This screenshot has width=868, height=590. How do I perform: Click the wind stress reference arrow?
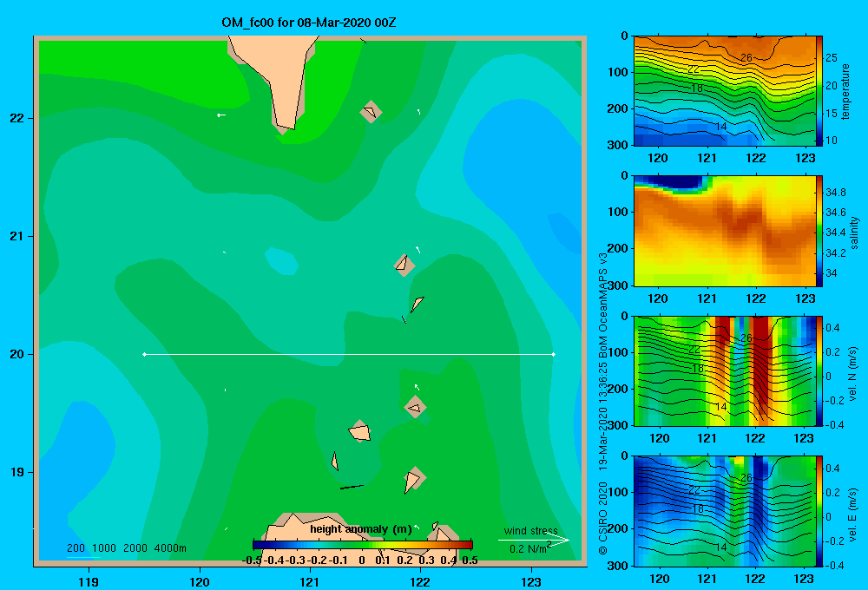pyautogui.click(x=534, y=540)
